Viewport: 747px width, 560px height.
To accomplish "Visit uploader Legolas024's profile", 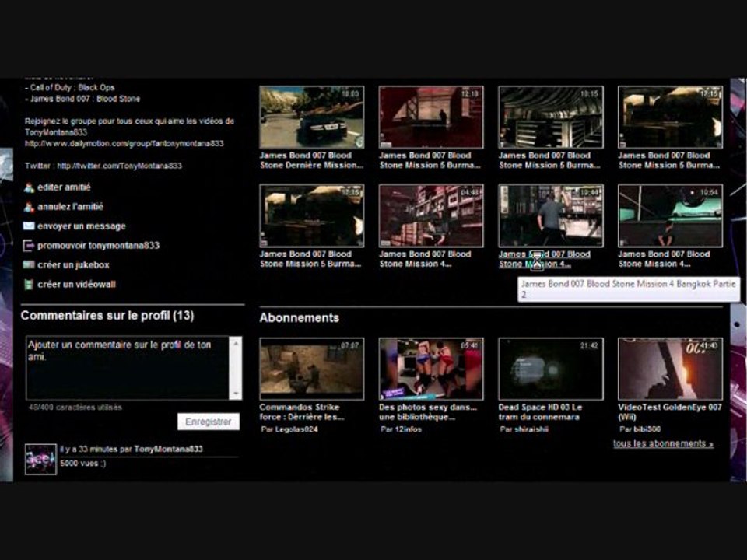I will [296, 429].
